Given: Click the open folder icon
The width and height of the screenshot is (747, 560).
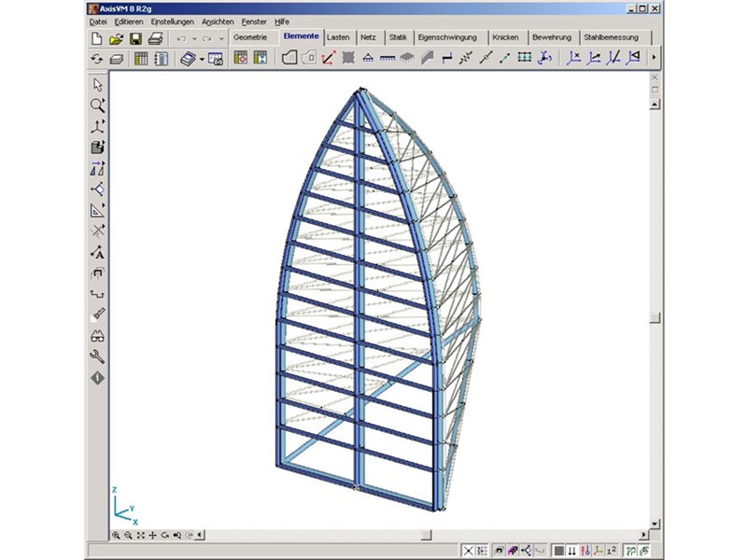Looking at the screenshot, I should (117, 38).
